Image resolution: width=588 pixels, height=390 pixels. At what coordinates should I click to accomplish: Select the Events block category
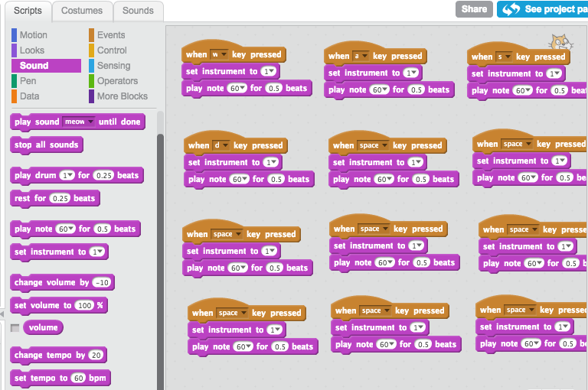pyautogui.click(x=111, y=35)
